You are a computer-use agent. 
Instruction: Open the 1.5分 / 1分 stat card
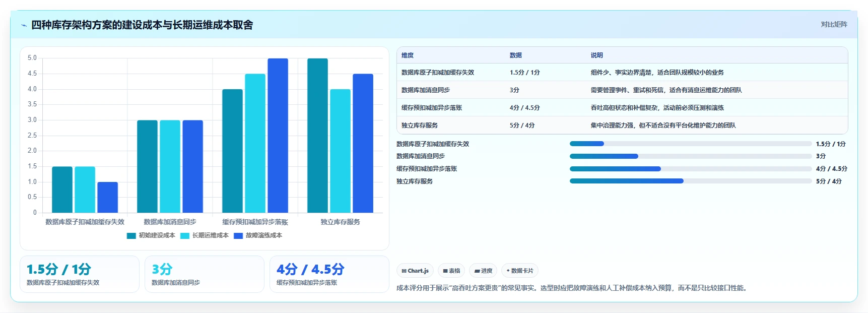(x=80, y=274)
